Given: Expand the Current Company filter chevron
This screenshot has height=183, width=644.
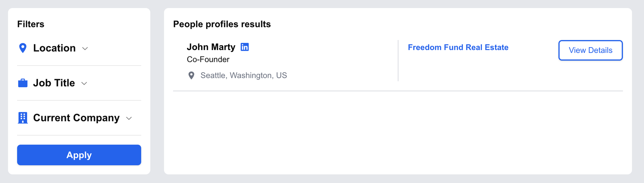Looking at the screenshot, I should 129,118.
